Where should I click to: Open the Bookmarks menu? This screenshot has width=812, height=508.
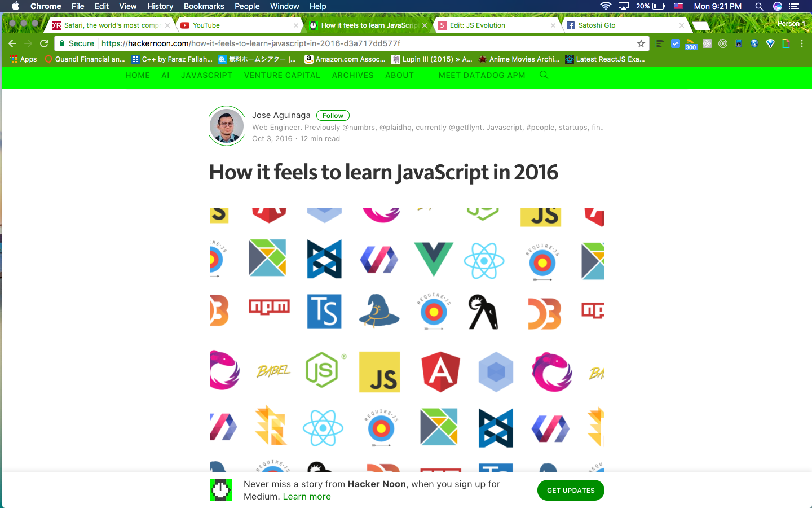[x=204, y=6]
